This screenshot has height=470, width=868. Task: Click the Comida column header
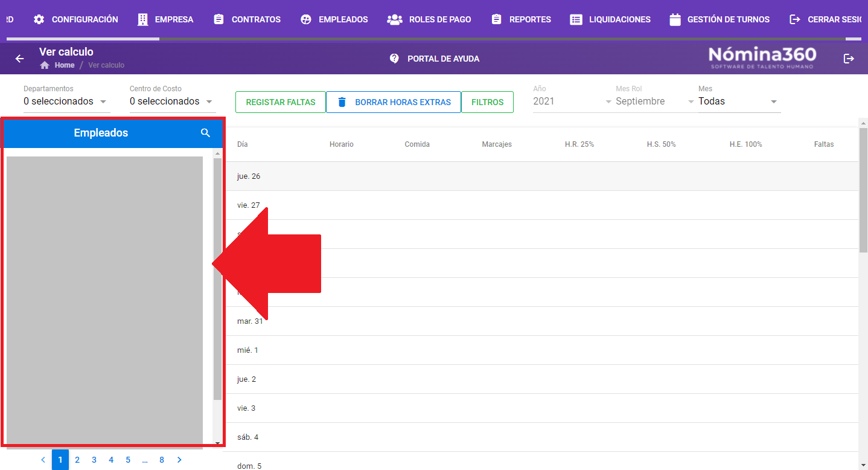tap(417, 144)
